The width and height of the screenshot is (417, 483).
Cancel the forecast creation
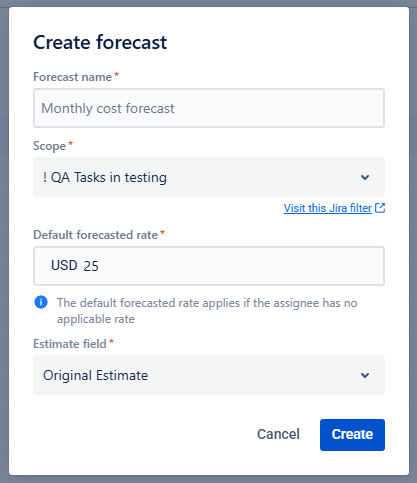click(x=278, y=434)
